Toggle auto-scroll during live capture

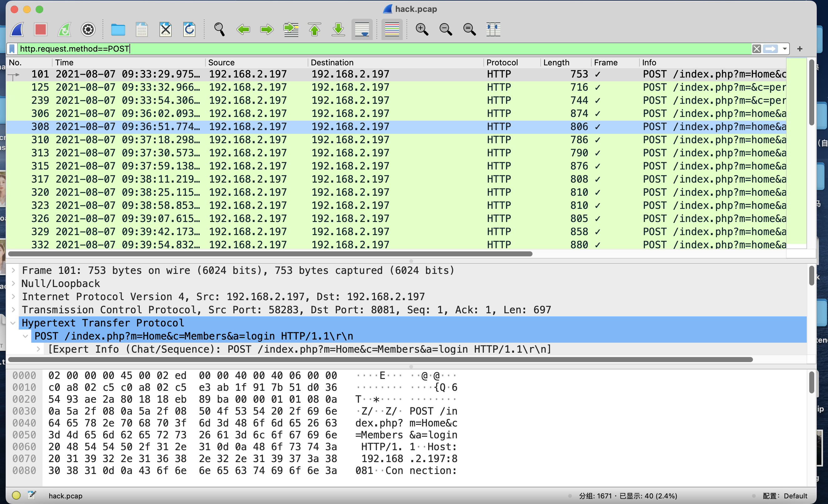coord(362,30)
